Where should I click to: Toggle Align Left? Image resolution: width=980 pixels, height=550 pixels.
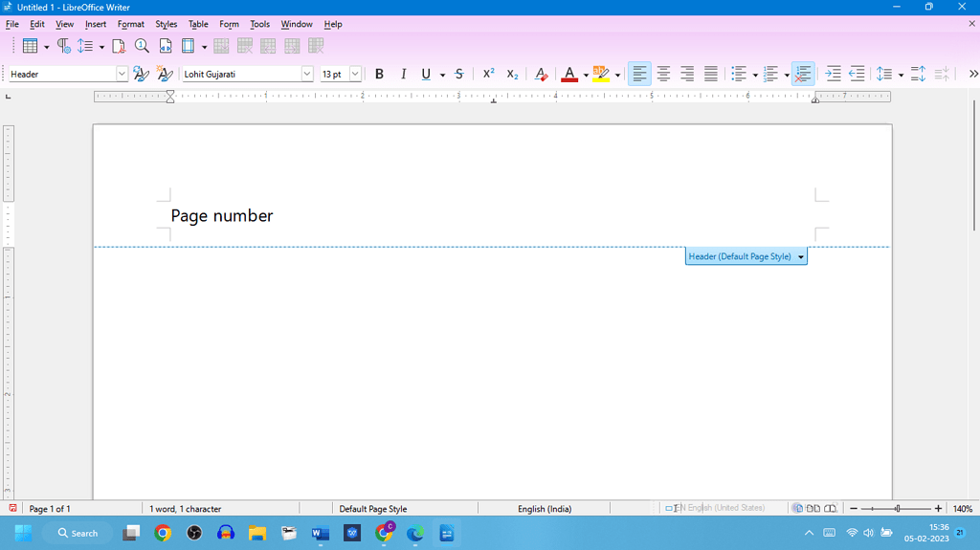coord(639,74)
